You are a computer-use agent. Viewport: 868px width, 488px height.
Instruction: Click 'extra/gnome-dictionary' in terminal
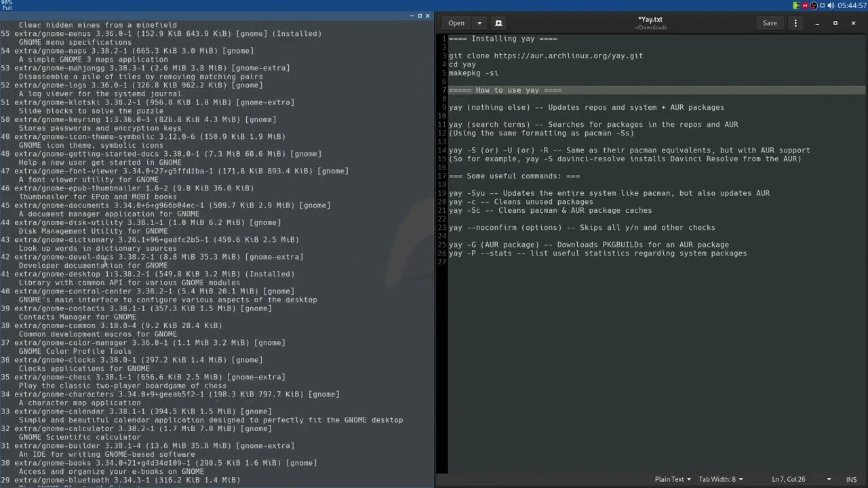(x=64, y=240)
